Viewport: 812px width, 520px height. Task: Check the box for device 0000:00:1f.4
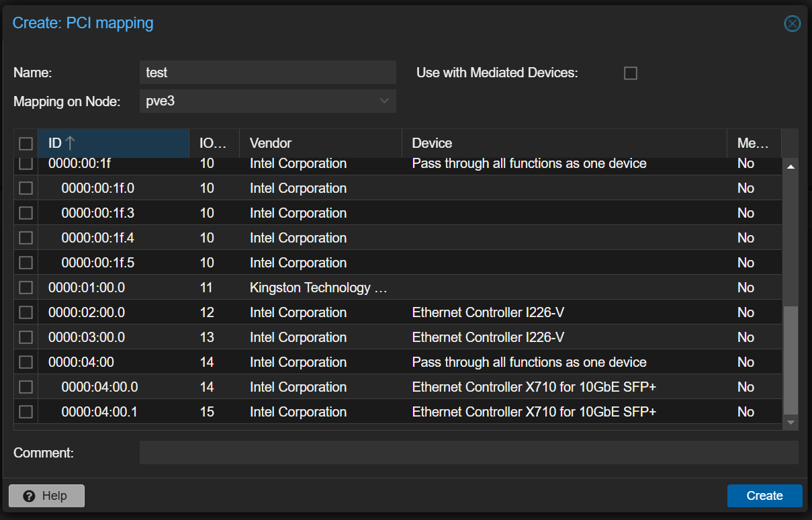tap(26, 238)
